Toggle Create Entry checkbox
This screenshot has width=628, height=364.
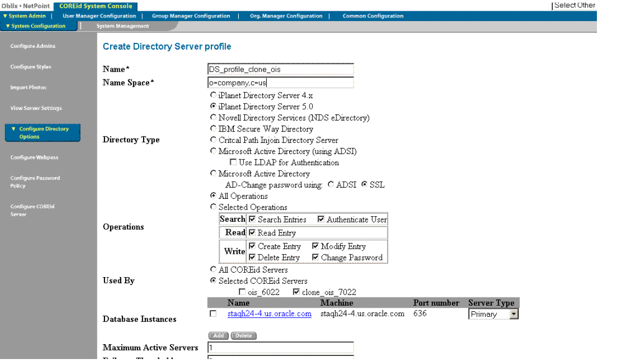252,246
